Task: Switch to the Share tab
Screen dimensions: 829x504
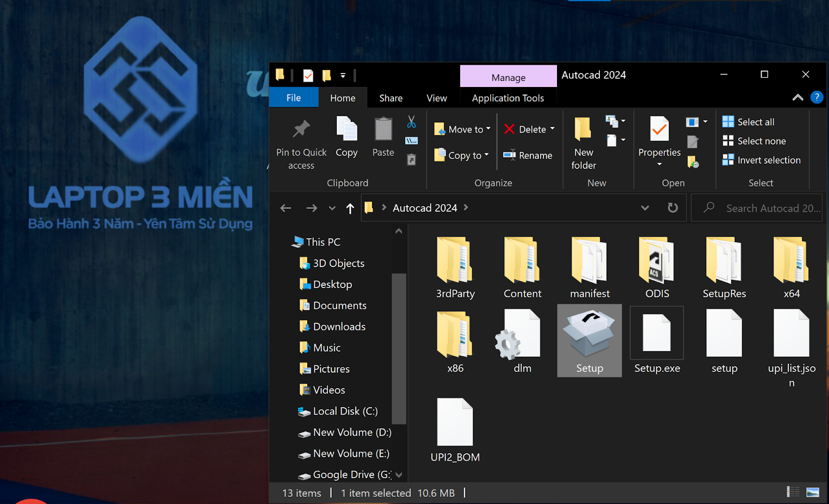Action: pos(391,98)
